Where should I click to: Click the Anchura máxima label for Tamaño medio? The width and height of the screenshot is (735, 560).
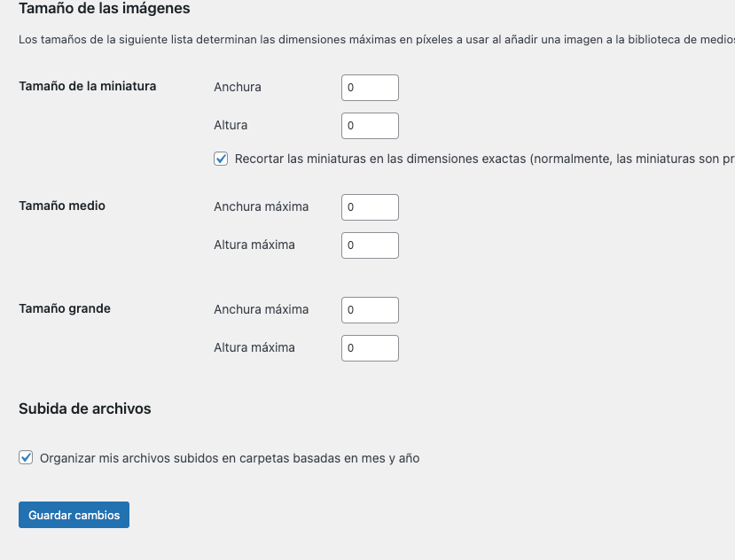(261, 206)
